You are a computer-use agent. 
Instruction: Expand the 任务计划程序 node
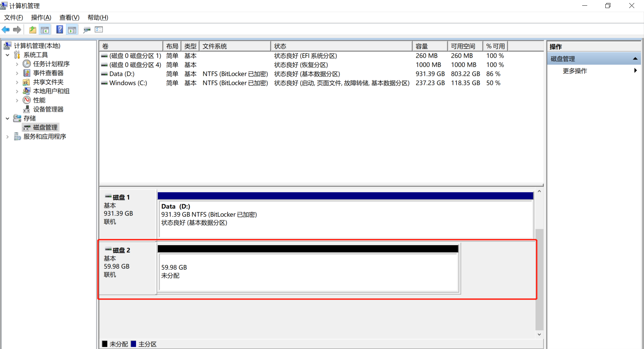(17, 64)
